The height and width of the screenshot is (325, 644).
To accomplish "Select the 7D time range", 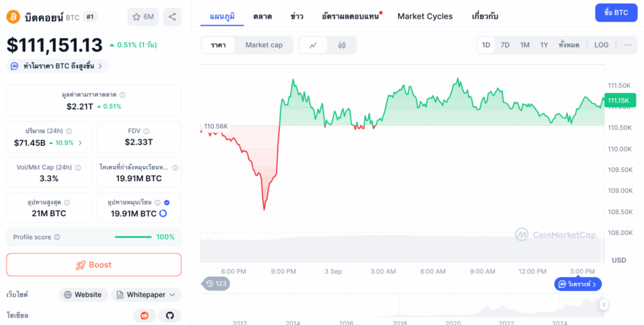I will click(505, 45).
